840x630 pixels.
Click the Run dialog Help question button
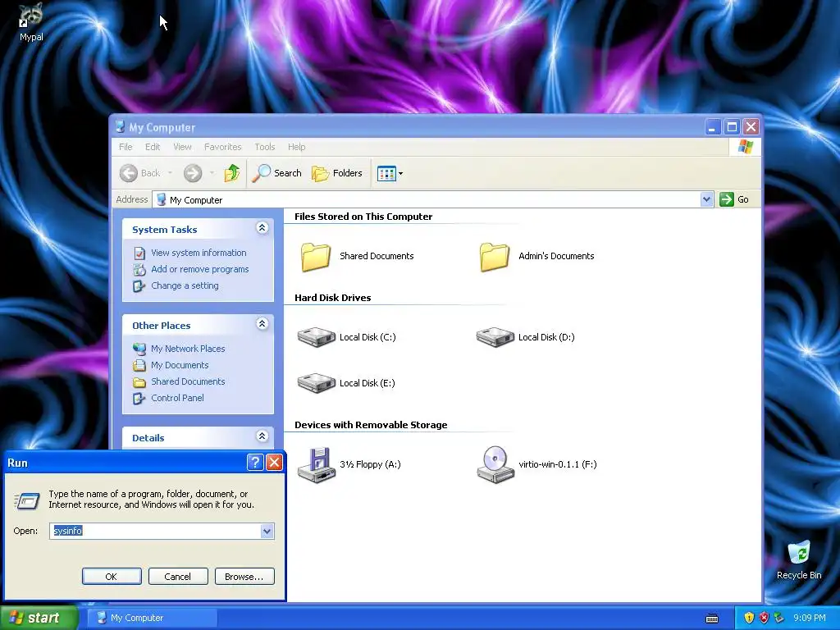pyautogui.click(x=255, y=462)
